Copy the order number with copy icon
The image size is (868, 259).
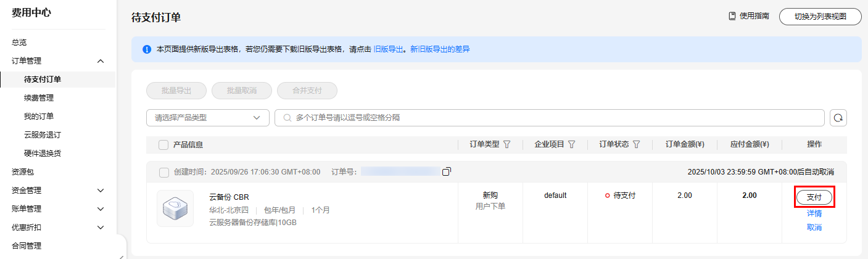tap(447, 171)
